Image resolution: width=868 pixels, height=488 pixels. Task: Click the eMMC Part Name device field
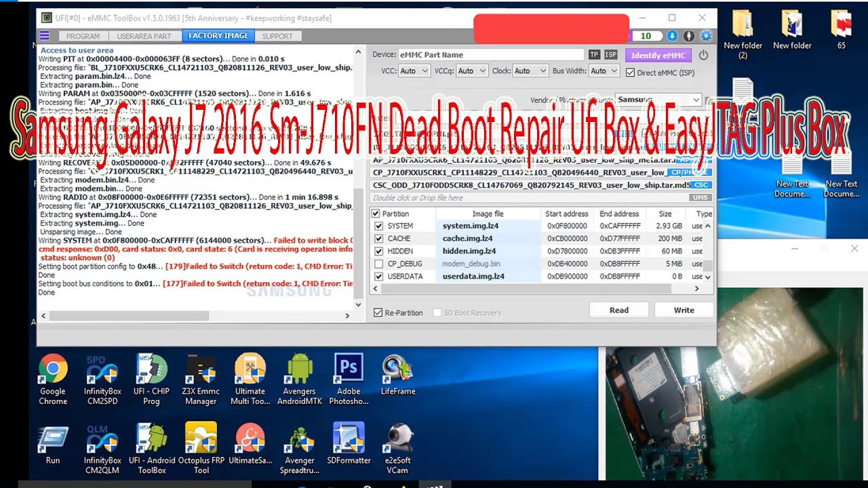pos(490,55)
